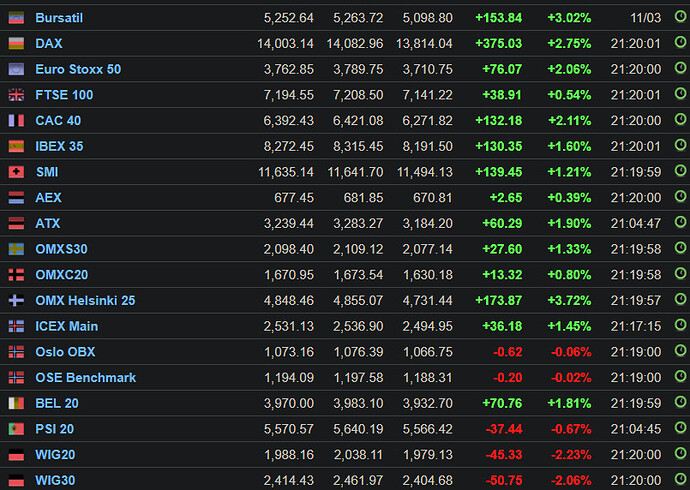Open the OMXS30 index link
Image resolution: width=690 pixels, height=490 pixels.
click(61, 249)
